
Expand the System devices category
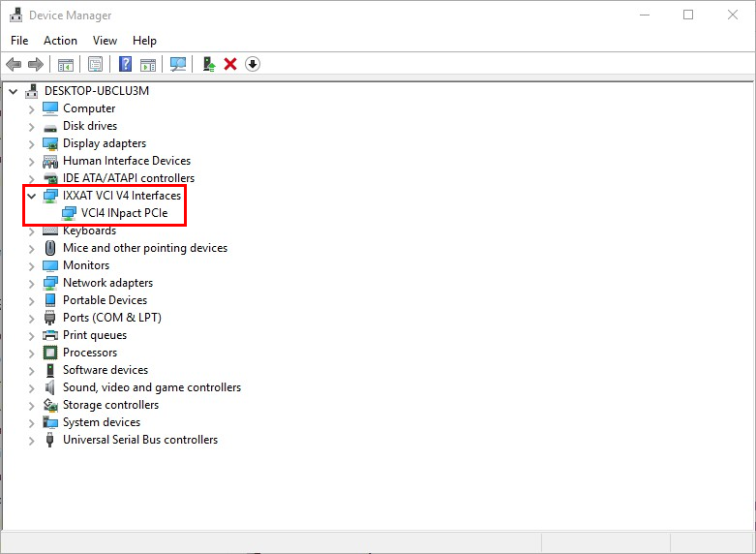(x=32, y=422)
